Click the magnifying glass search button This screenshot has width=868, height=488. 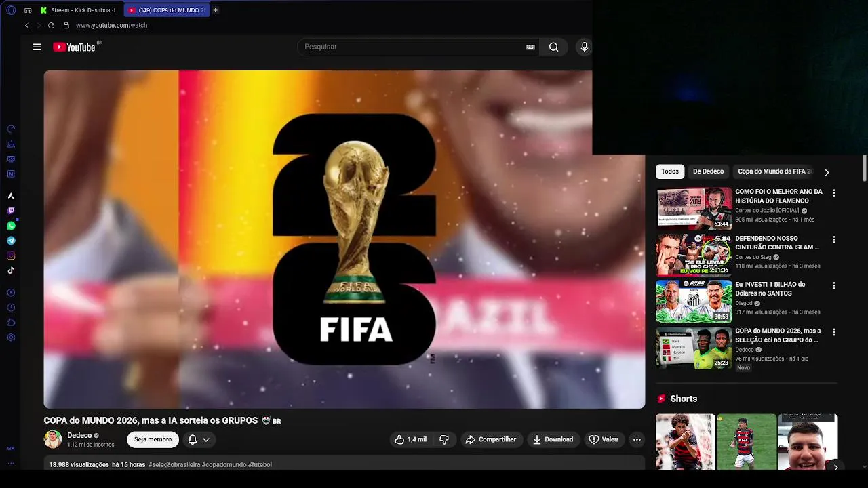coord(553,47)
